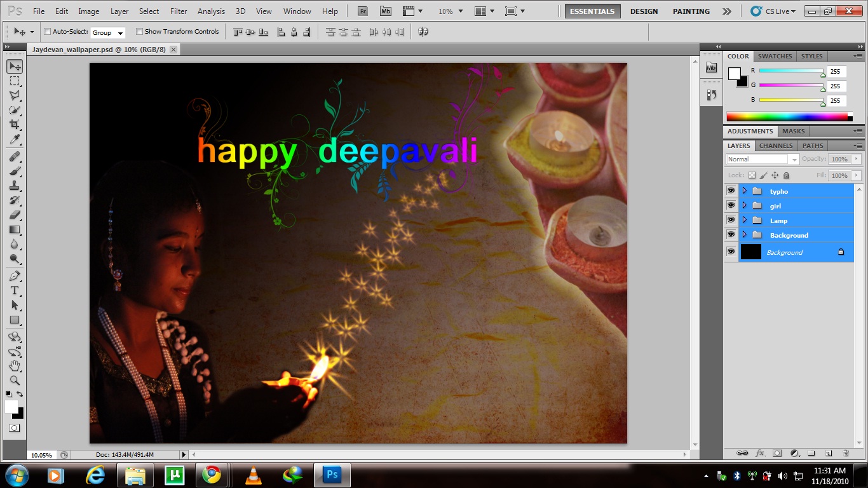Toggle lock transparent pixels button
This screenshot has width=868, height=488.
(752, 175)
